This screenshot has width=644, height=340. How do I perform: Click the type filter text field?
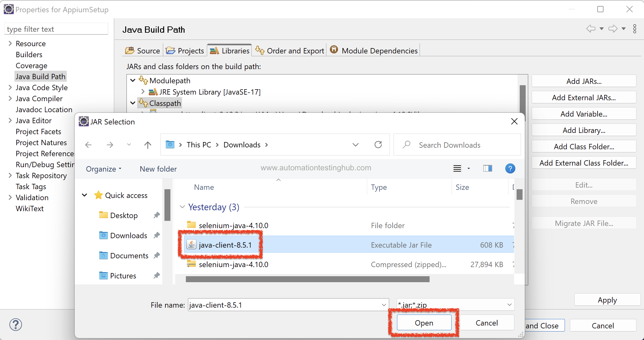(x=56, y=29)
